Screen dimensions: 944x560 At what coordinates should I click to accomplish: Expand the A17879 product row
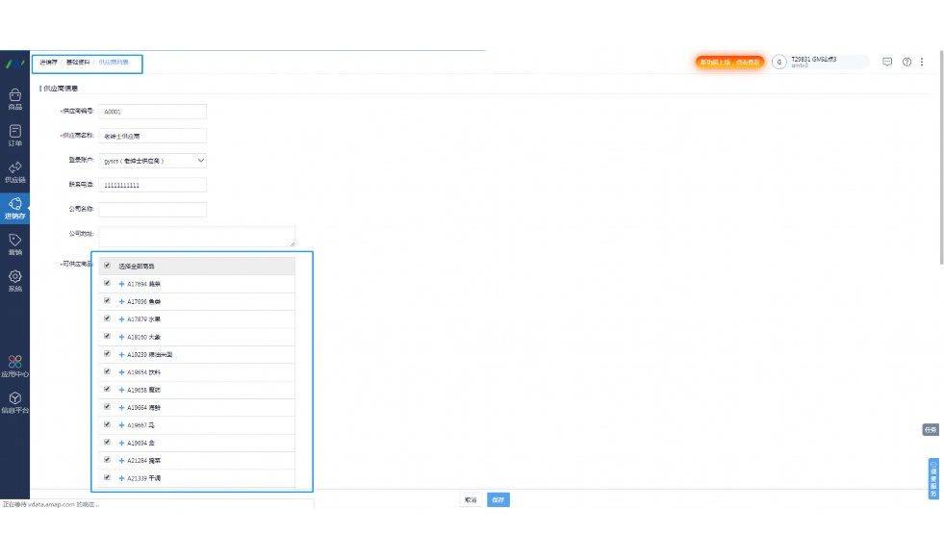122,319
